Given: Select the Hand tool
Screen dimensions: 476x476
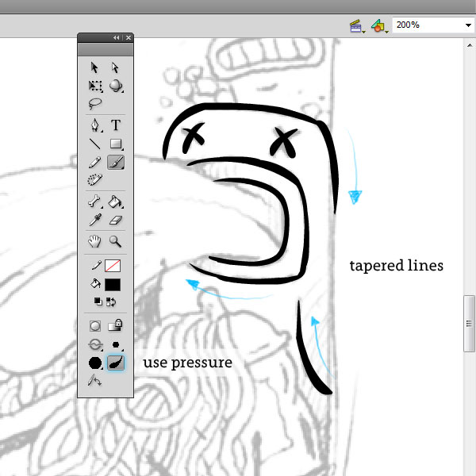Looking at the screenshot, I should point(94,241).
